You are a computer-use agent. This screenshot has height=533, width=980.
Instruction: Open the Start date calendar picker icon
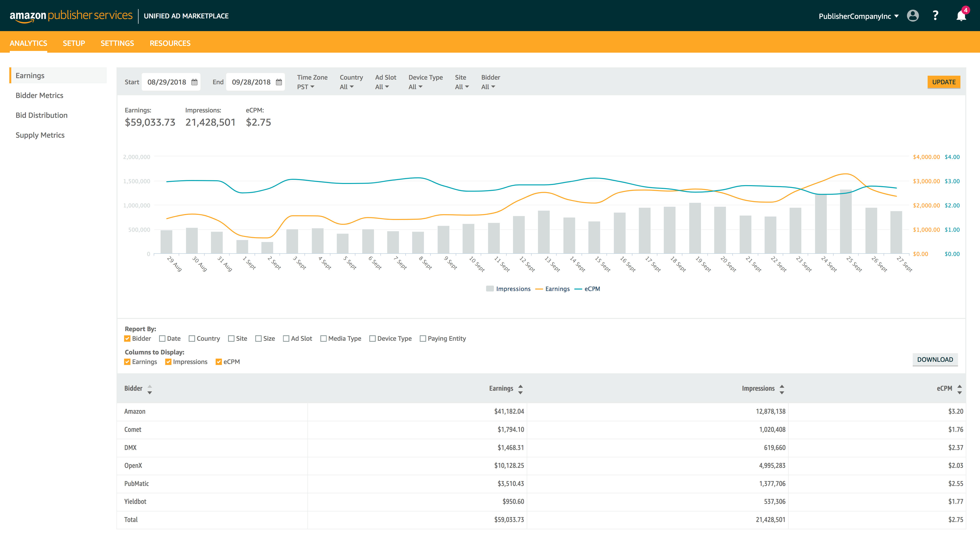(x=194, y=82)
